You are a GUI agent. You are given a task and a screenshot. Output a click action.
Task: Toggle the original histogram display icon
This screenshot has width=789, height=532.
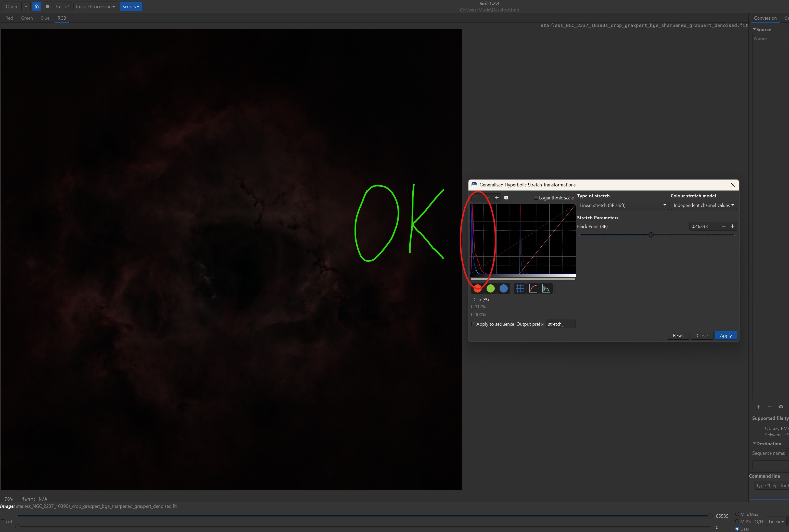546,288
